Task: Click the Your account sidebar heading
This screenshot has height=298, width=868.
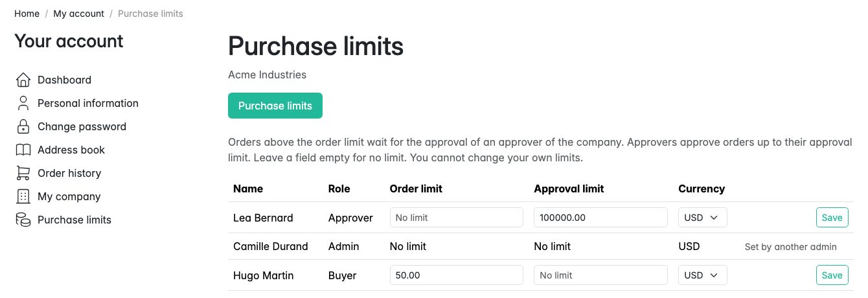Action: [x=69, y=41]
